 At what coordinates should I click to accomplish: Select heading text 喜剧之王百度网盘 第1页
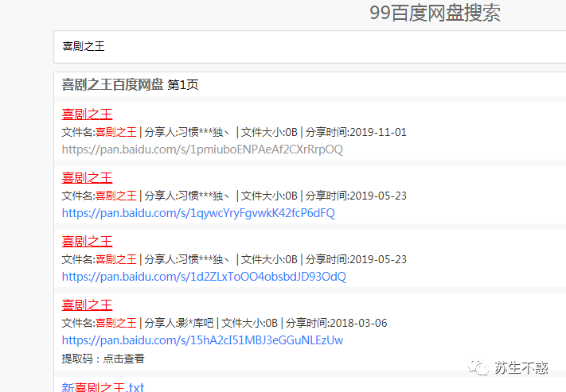[130, 85]
